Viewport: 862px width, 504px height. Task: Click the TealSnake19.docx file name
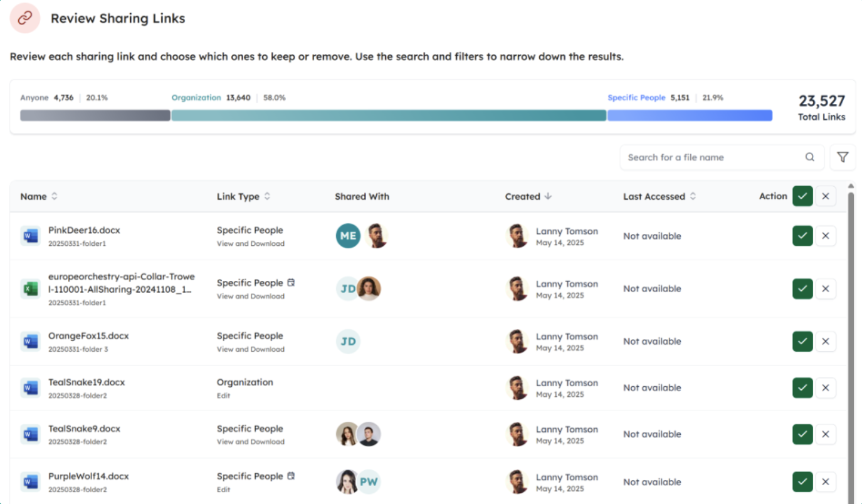[x=87, y=382]
